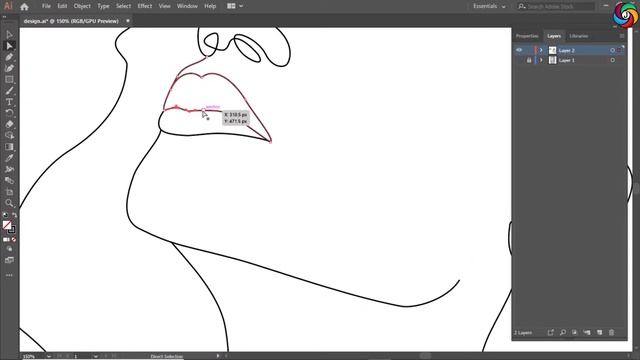The height and width of the screenshot is (360, 640).
Task: Reset default fill and stroke icon
Action: pos(5,214)
